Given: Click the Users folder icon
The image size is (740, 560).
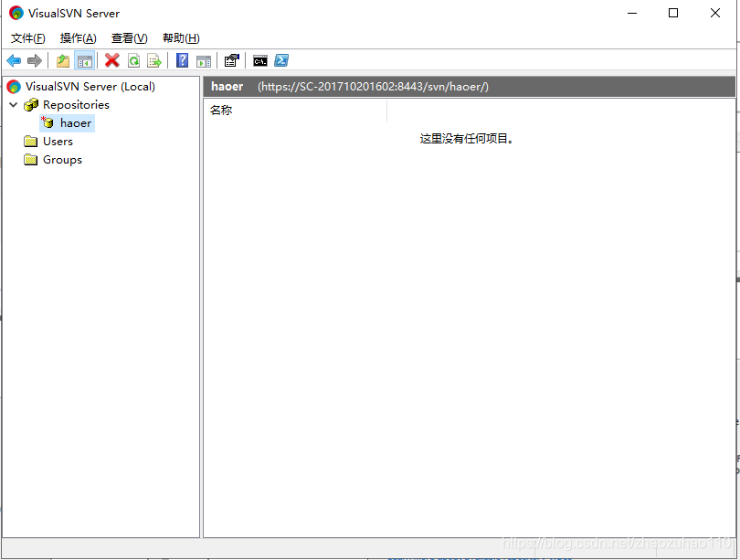Looking at the screenshot, I should [31, 141].
